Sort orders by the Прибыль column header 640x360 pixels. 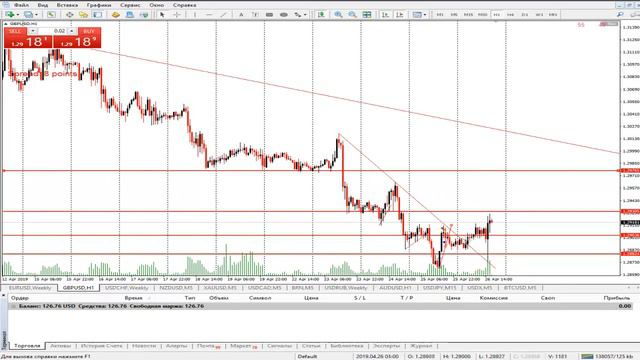point(616,298)
